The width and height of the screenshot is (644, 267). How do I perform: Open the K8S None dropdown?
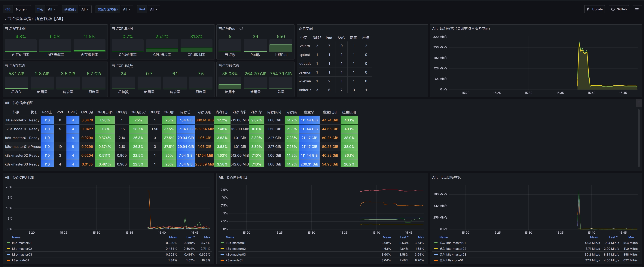pyautogui.click(x=22, y=9)
